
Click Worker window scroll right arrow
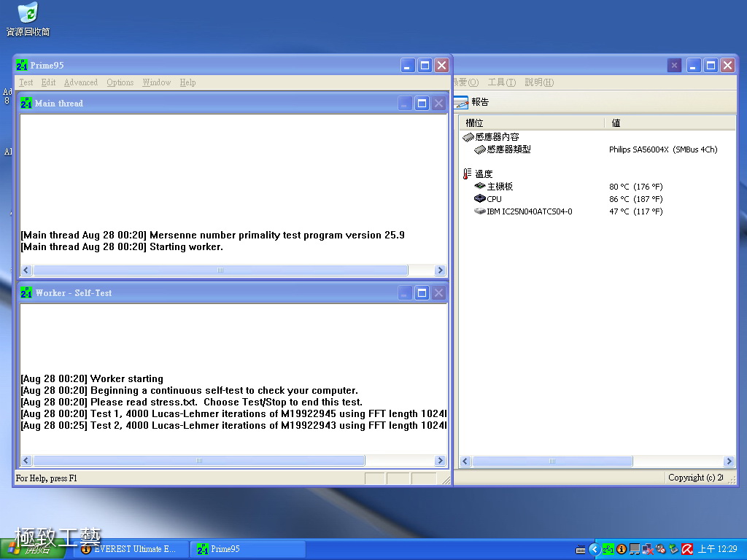(x=440, y=461)
